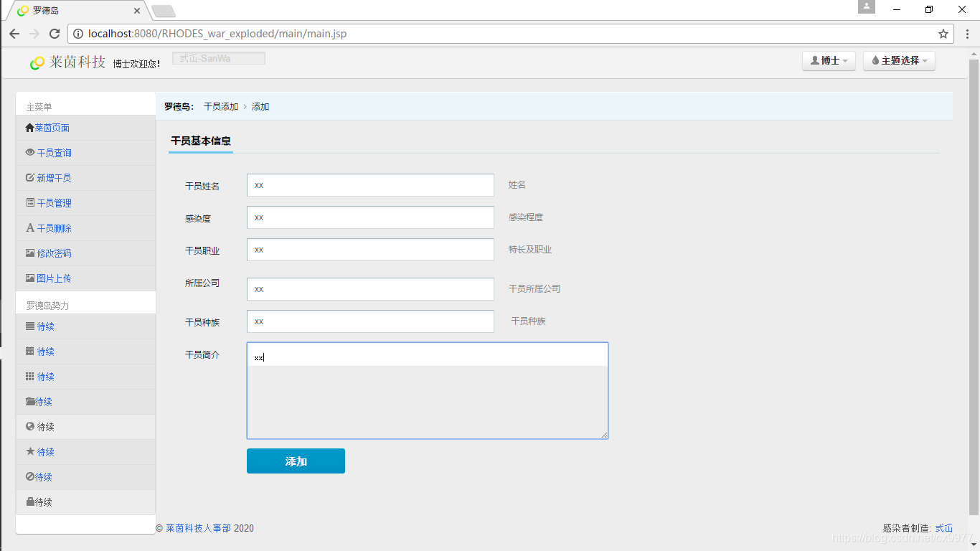Click the list icon next to 干员管理
This screenshot has width=980, height=551.
pos(30,203)
